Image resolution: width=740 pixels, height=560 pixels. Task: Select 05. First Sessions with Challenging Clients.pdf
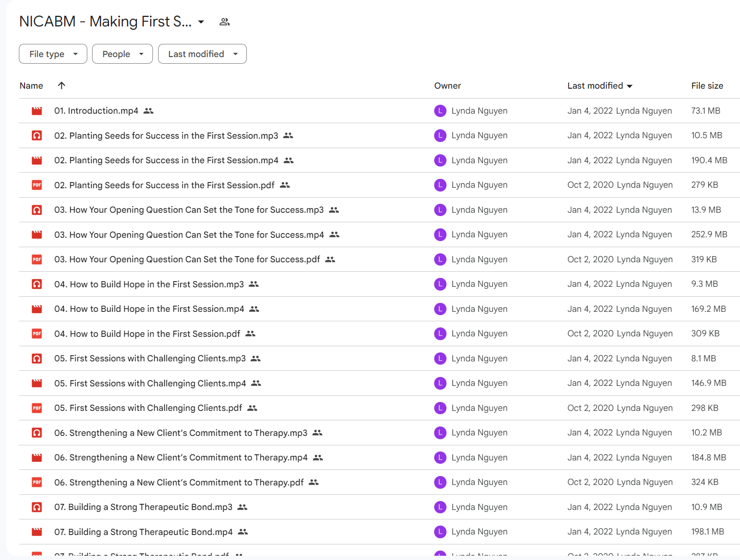(x=148, y=408)
